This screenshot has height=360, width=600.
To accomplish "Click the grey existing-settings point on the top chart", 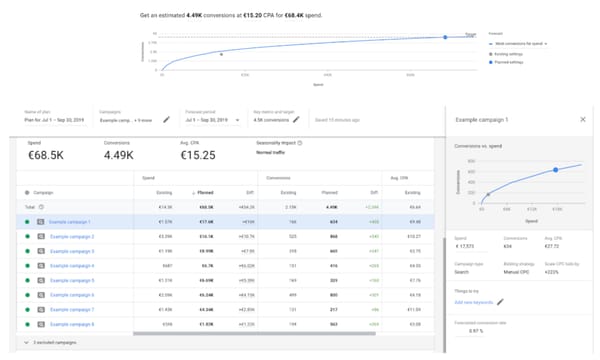I will (x=221, y=54).
